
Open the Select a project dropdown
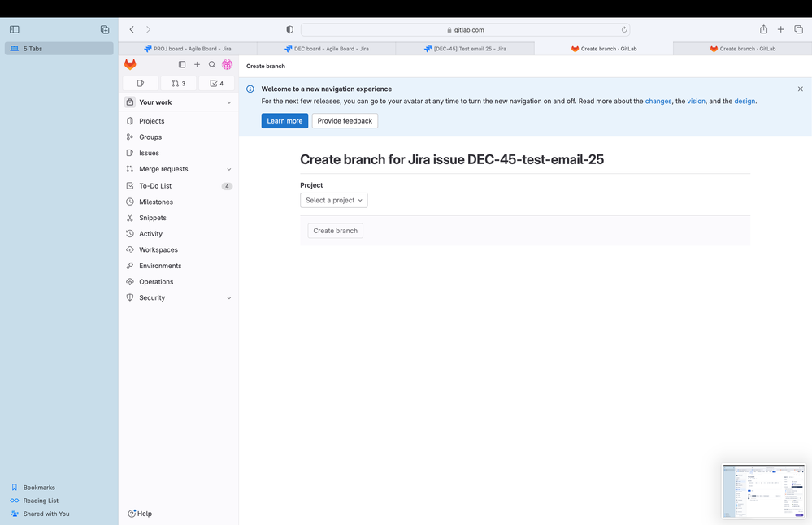334,201
